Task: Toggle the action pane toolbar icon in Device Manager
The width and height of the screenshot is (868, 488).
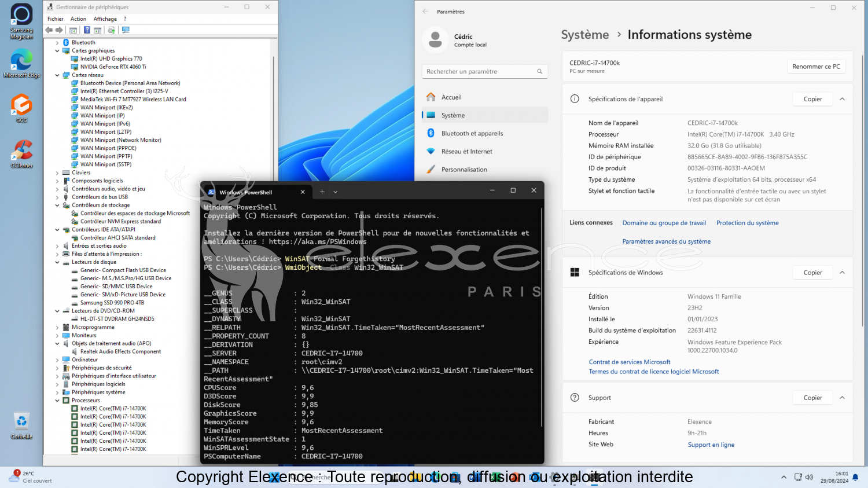Action: [x=98, y=30]
